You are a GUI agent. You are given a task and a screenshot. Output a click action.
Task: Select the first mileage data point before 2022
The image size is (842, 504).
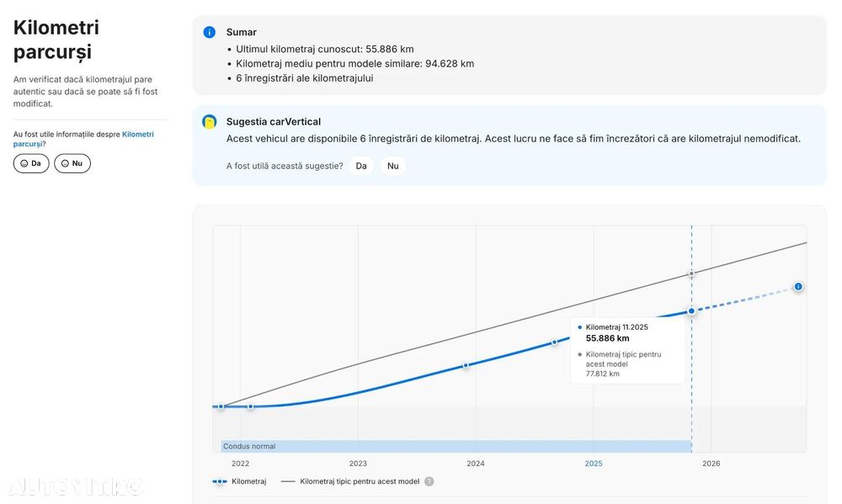click(x=221, y=407)
